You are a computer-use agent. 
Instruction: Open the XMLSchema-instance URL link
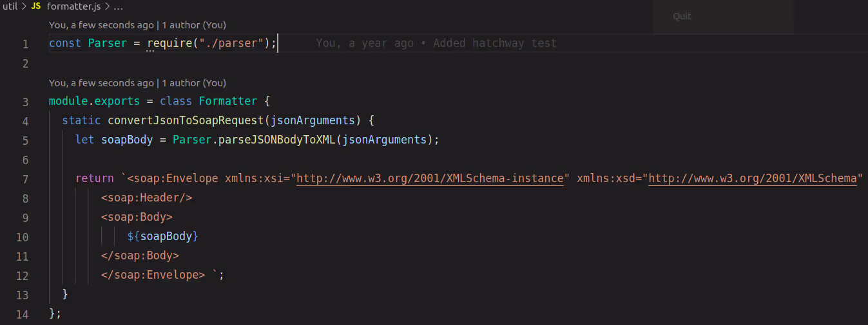(x=430, y=178)
